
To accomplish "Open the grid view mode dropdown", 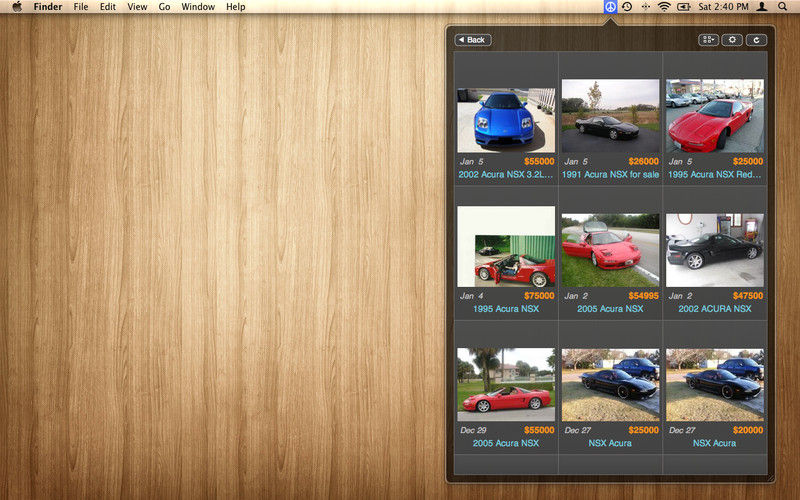I will 708,40.
